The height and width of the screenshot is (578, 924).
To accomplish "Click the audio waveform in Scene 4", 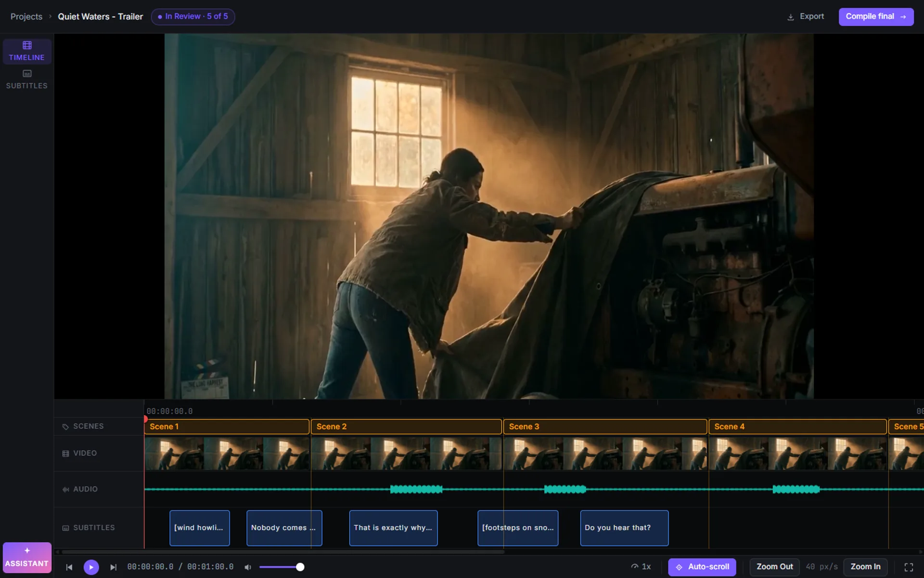I will [x=796, y=489].
